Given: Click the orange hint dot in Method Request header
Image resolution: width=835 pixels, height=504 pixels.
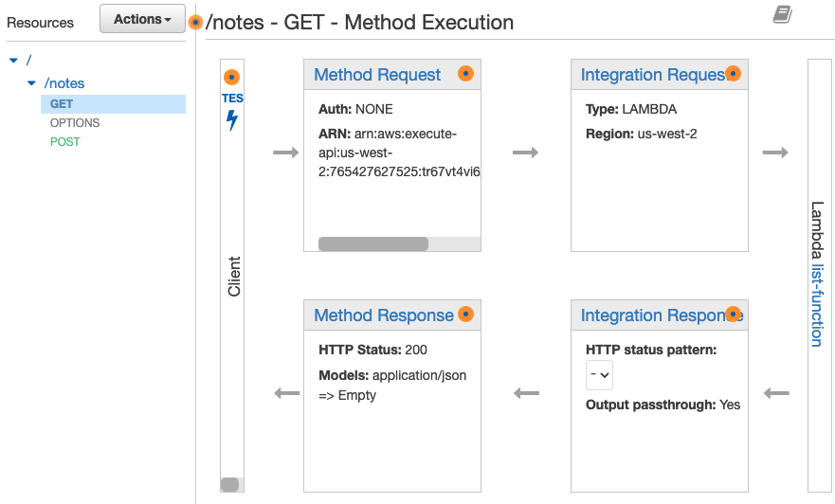Looking at the screenshot, I should [x=465, y=74].
